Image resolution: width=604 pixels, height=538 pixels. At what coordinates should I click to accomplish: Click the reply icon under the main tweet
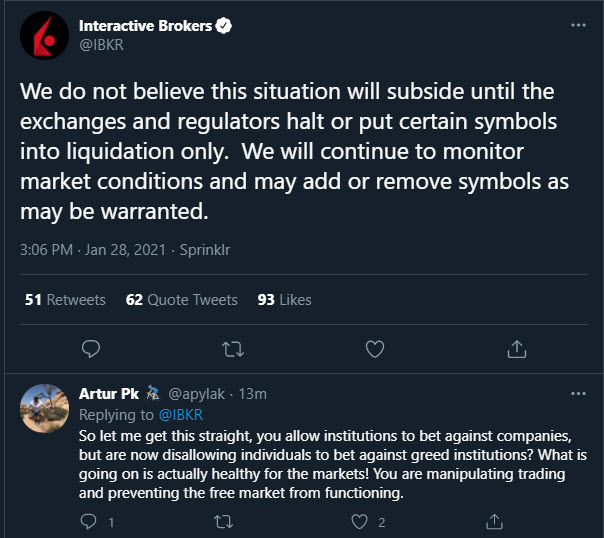pyautogui.click(x=90, y=349)
